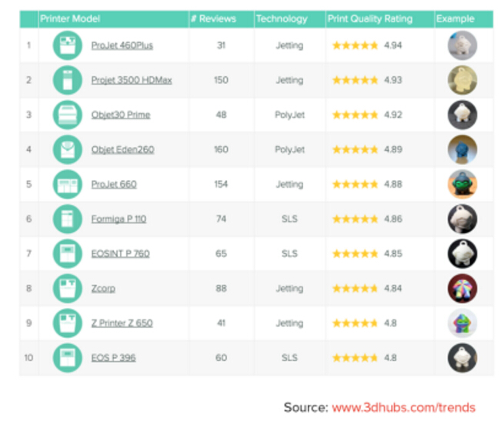Open the Z Printer Z 650 link
Screen dimensions: 504x428
(x=122, y=323)
